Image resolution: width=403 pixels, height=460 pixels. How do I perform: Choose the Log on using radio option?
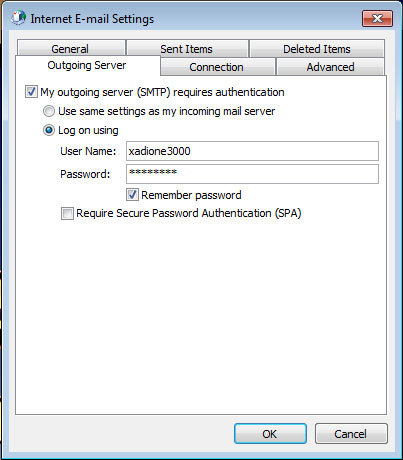point(49,130)
